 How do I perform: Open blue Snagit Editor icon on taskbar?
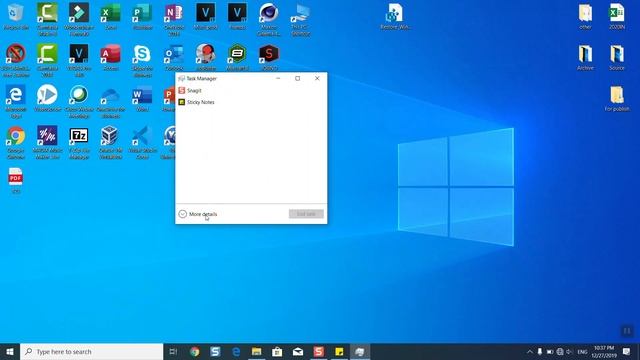[215, 351]
